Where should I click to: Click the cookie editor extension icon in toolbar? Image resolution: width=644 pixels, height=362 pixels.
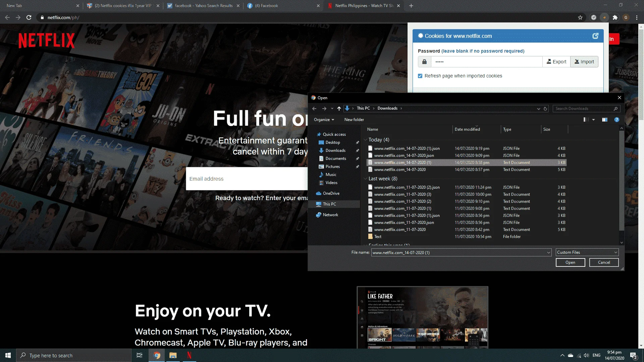click(604, 17)
